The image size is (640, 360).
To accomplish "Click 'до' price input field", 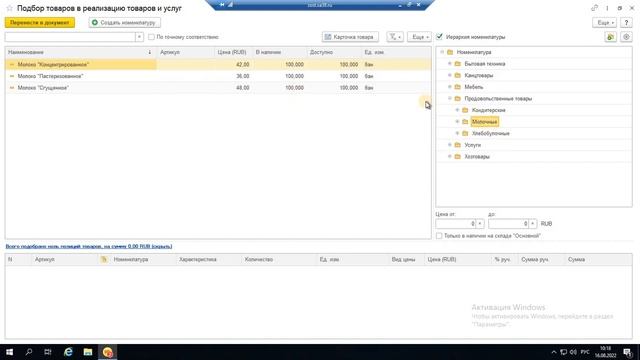I will 508,224.
